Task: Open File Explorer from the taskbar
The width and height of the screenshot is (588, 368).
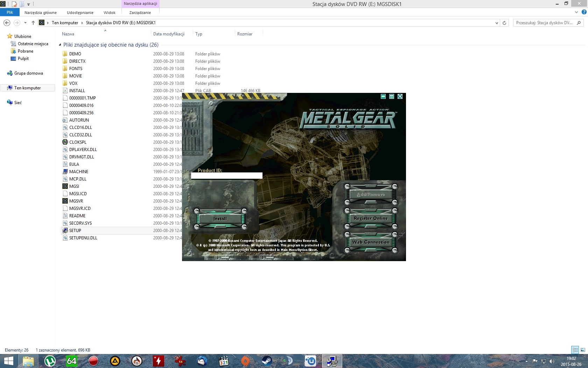Action: [28, 361]
